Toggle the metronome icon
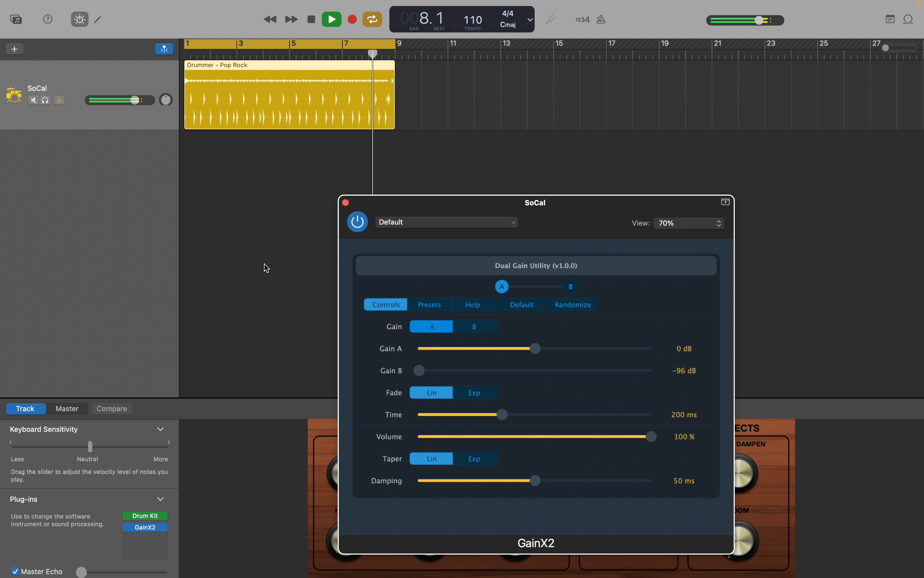This screenshot has height=578, width=924. [601, 20]
